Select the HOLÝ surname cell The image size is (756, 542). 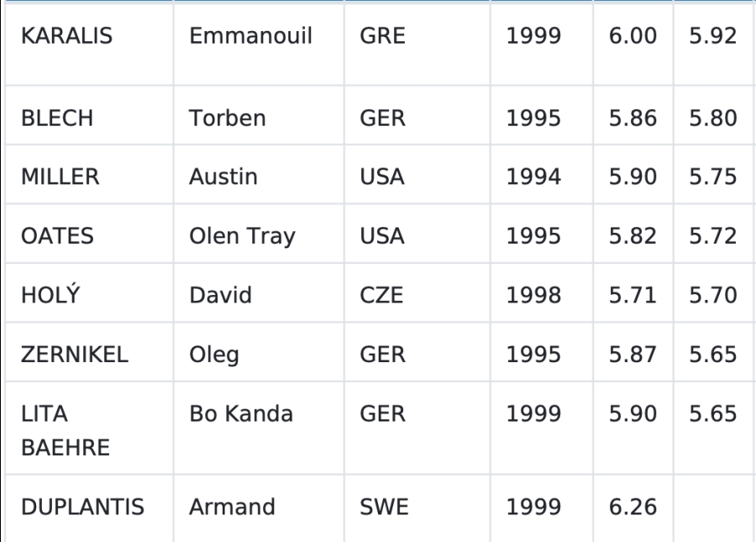pyautogui.click(x=51, y=295)
